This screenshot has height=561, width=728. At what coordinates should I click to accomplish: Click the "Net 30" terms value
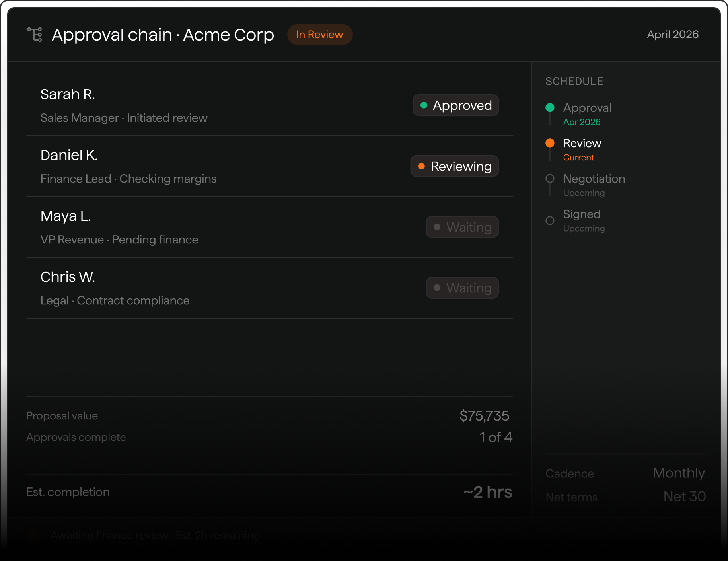click(x=685, y=497)
